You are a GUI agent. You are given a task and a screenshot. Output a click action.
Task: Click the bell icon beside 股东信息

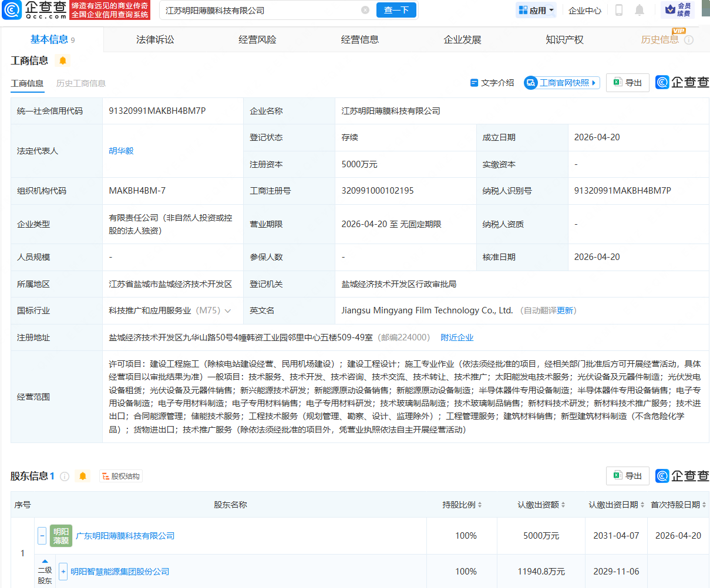83,477
